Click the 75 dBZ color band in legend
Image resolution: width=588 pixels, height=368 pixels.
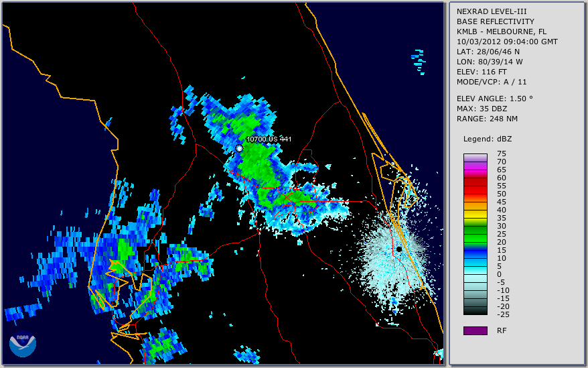tap(475, 158)
